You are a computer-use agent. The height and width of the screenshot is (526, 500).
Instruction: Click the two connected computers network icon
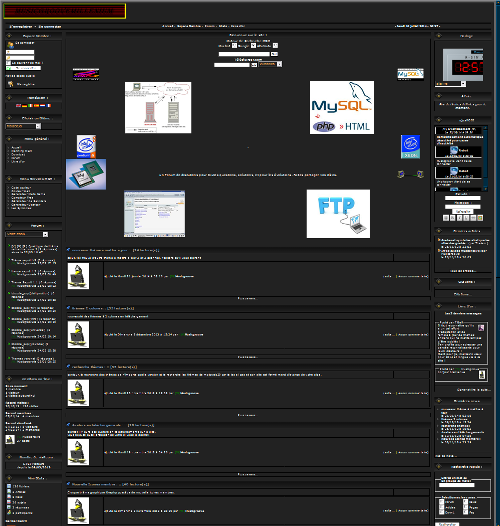(410, 174)
